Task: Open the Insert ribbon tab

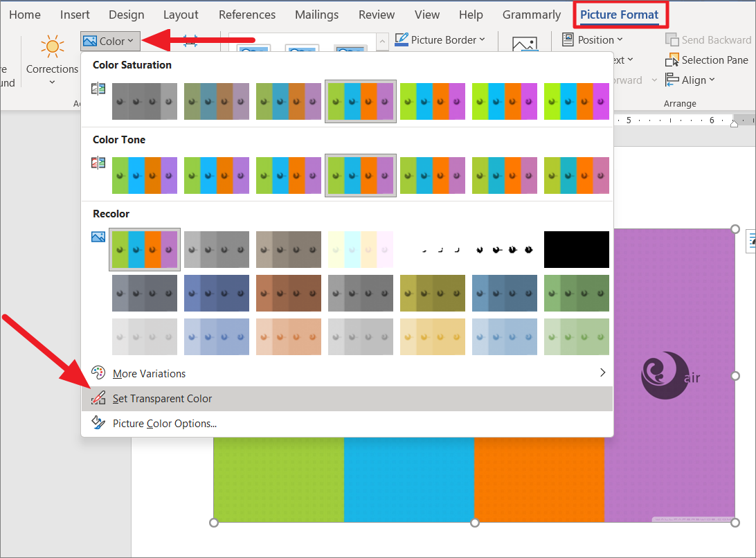Action: pyautogui.click(x=75, y=15)
